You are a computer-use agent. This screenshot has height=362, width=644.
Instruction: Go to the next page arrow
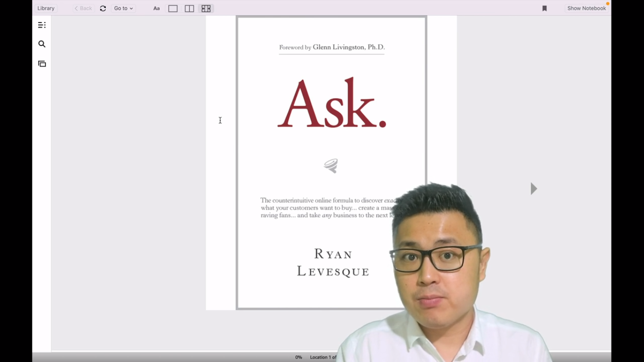(x=534, y=189)
